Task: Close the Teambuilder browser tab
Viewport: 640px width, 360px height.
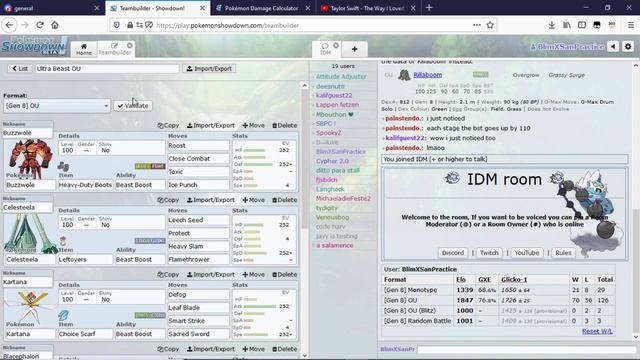Action: (x=202, y=8)
